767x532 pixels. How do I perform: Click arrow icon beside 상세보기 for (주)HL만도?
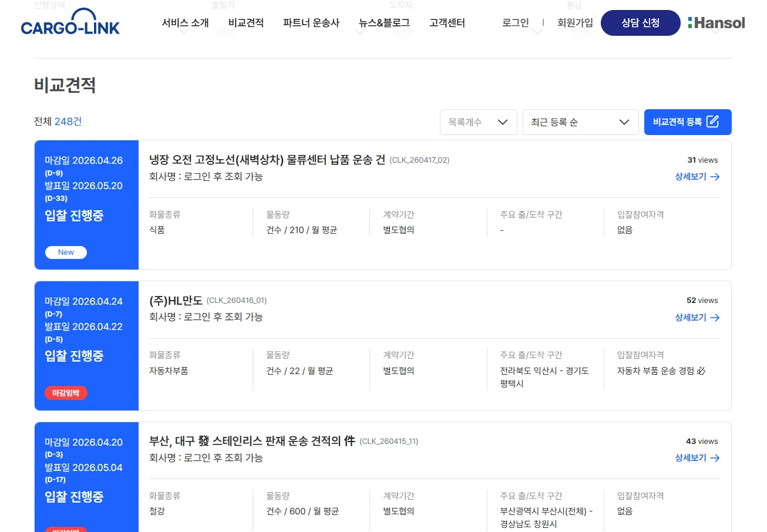click(x=715, y=318)
